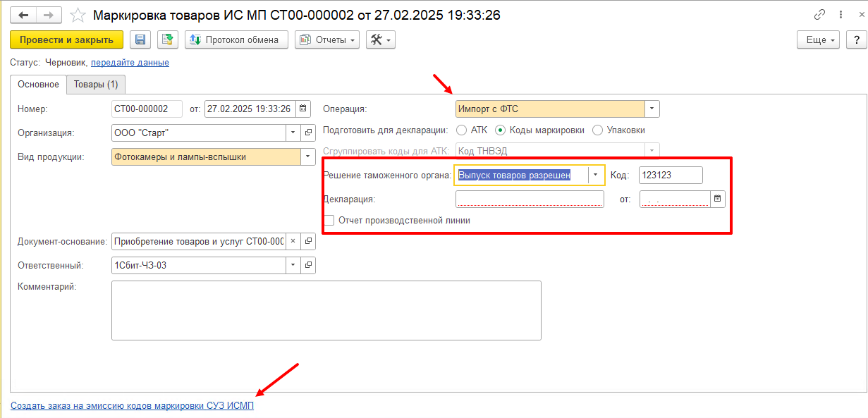Expand the Вид продукции dropdown
Screen dimensions: 868x418
[x=308, y=157]
